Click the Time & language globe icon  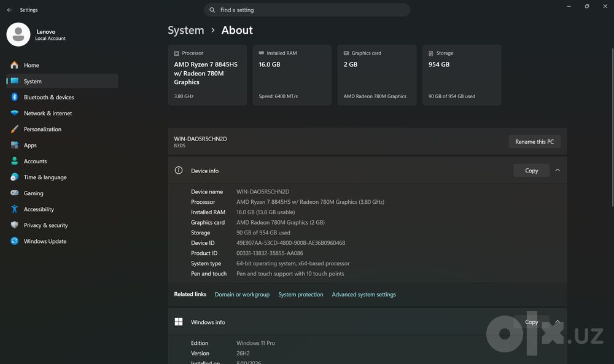15,177
